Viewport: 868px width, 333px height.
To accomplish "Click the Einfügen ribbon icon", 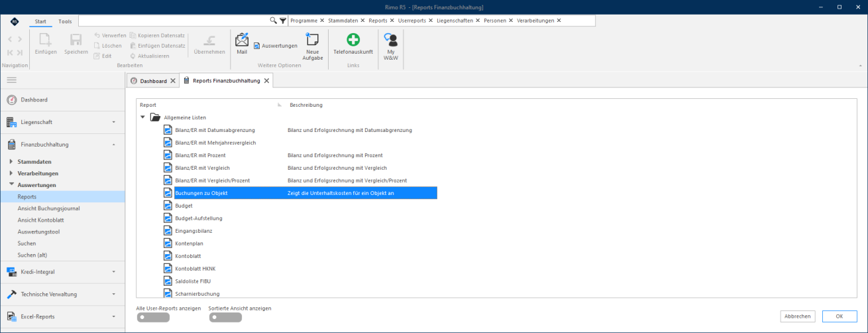I will click(46, 40).
